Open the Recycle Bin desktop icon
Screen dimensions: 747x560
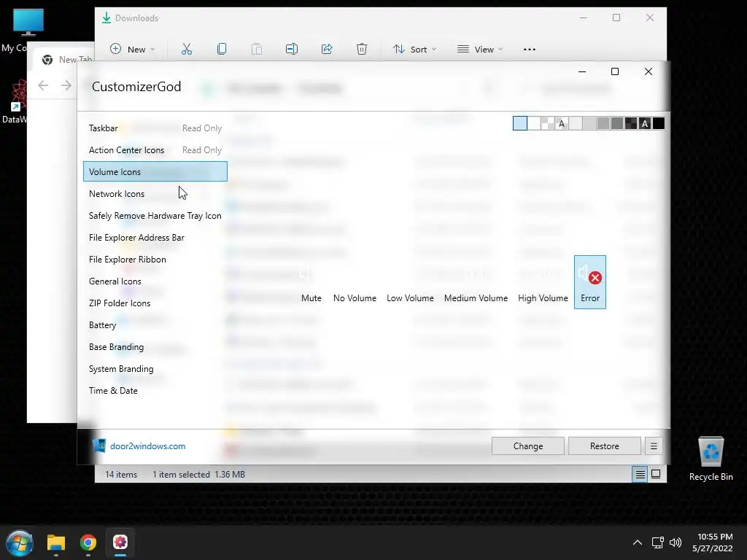tap(711, 459)
